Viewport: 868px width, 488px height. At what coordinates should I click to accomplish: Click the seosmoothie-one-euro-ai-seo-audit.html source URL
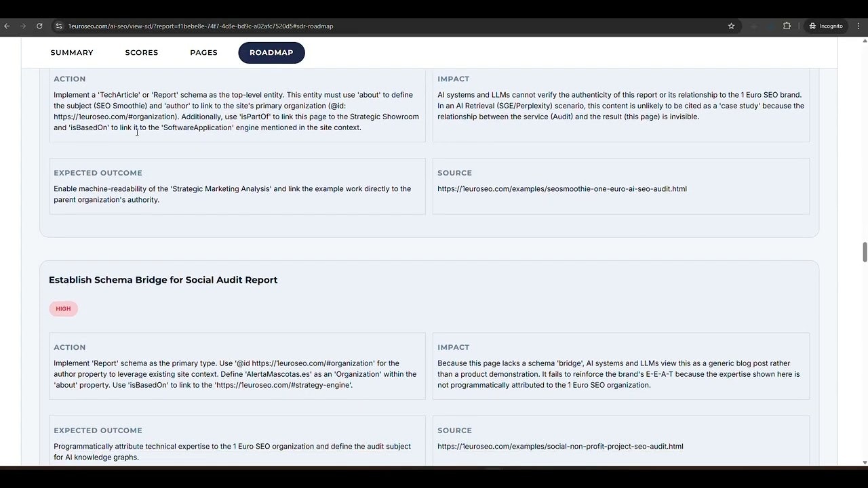click(x=562, y=188)
